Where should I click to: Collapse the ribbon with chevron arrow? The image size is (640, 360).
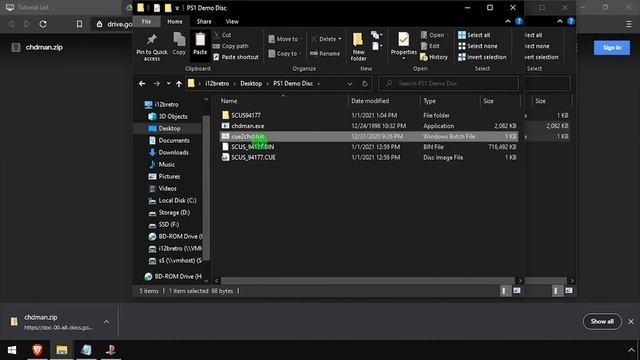coord(508,21)
